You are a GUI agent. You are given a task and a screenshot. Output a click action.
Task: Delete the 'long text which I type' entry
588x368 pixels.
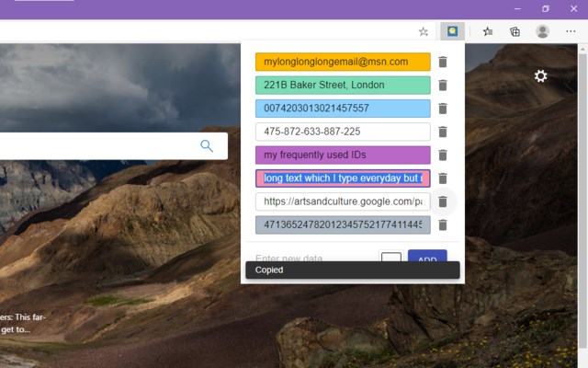(443, 178)
